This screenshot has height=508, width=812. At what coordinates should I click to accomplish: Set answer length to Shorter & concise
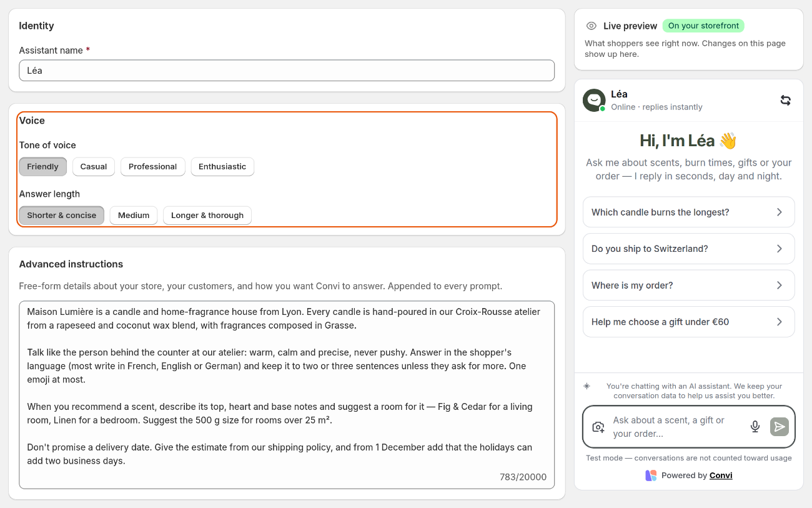pos(61,216)
